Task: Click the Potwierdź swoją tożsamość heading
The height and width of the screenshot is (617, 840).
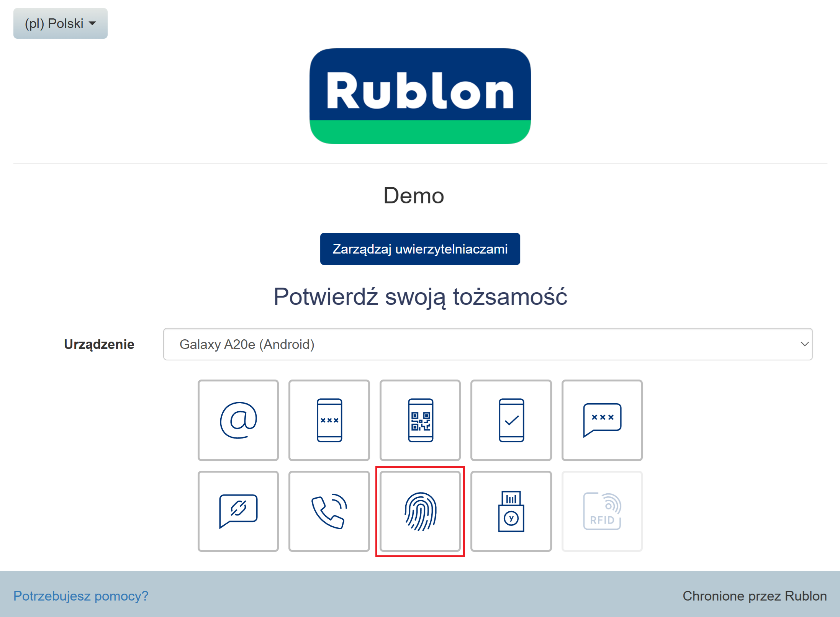Action: tap(420, 297)
